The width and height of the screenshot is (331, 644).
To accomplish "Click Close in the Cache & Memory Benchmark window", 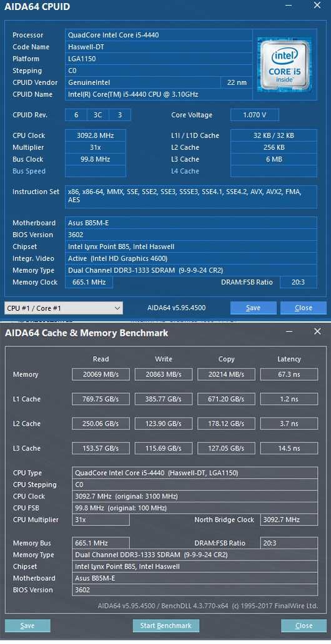I will pos(304,626).
